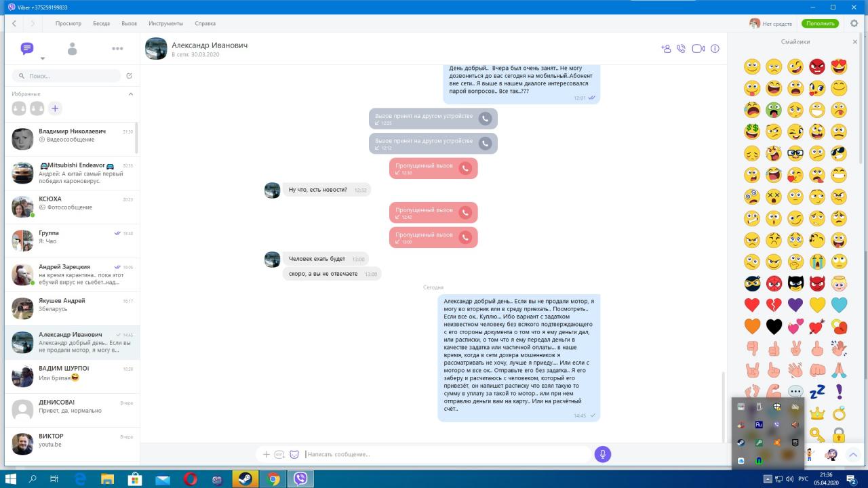868x488 pixels.
Task: Close the Смайлики panel
Action: [x=854, y=42]
